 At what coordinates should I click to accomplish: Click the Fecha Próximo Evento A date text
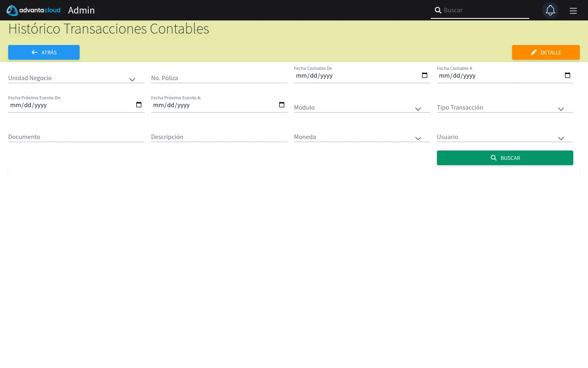coord(171,105)
